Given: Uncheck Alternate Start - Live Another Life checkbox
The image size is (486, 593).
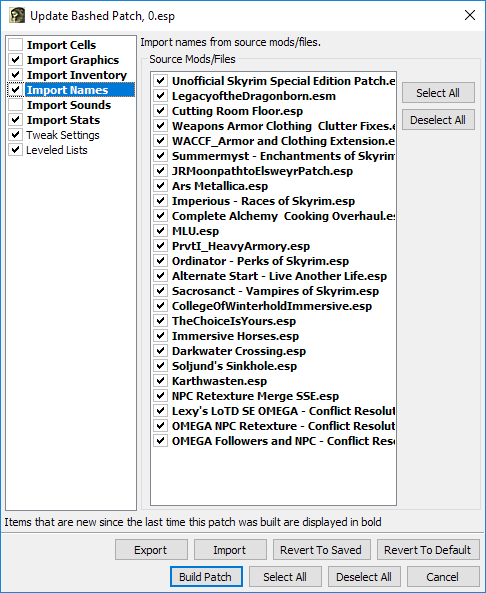Looking at the screenshot, I should pyautogui.click(x=160, y=276).
